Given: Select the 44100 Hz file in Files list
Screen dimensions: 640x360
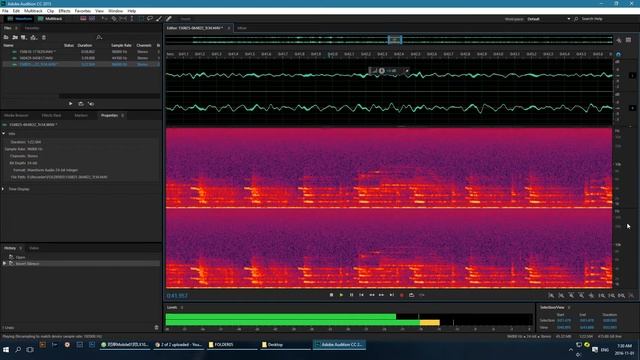Looking at the screenshot, I should [81, 58].
